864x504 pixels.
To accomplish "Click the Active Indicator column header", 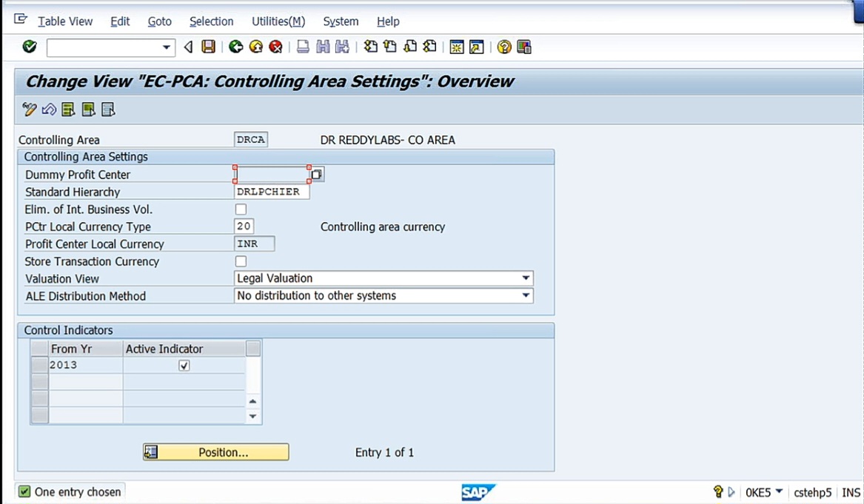I will pos(184,349).
